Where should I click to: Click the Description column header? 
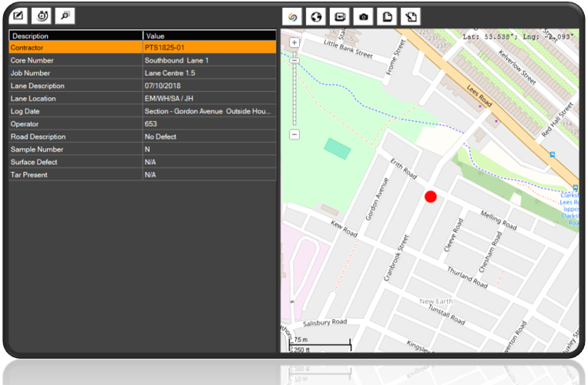[76, 35]
